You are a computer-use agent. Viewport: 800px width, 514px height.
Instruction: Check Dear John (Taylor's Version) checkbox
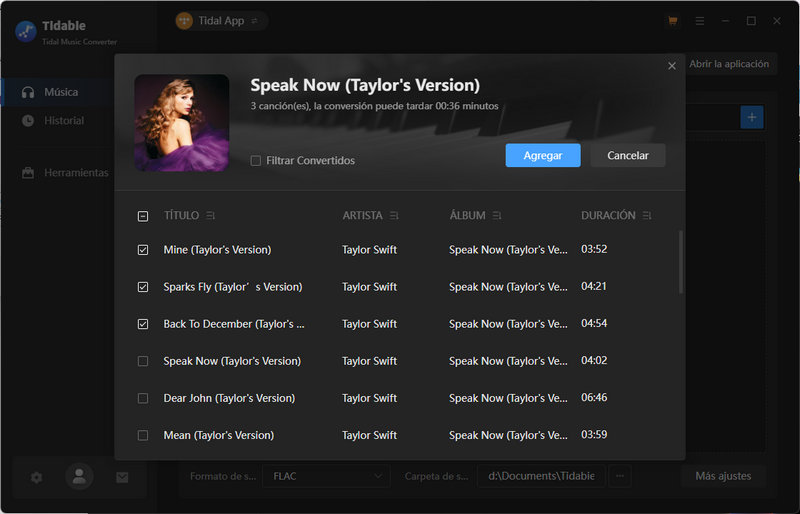point(143,398)
